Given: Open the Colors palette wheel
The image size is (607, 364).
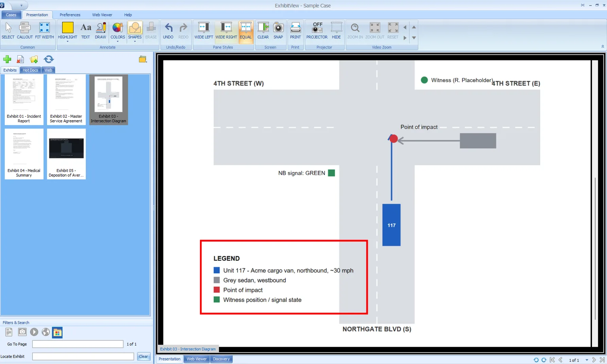Looking at the screenshot, I should [117, 30].
